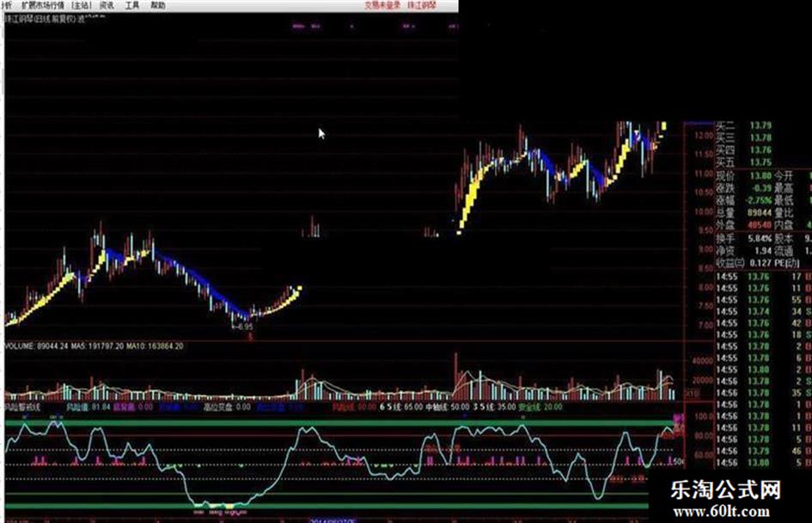The image size is (812, 523).
Task: Click the 涨幅 -2.75% percent value
Action: (759, 200)
